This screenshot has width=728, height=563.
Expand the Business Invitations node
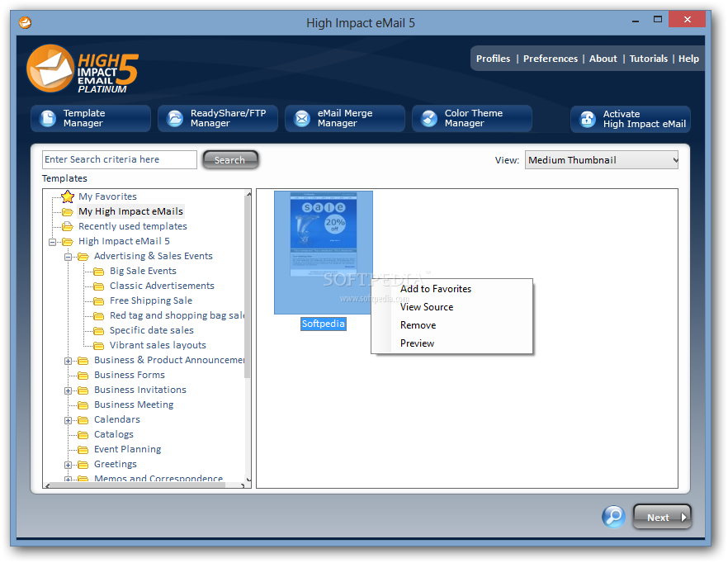click(68, 390)
